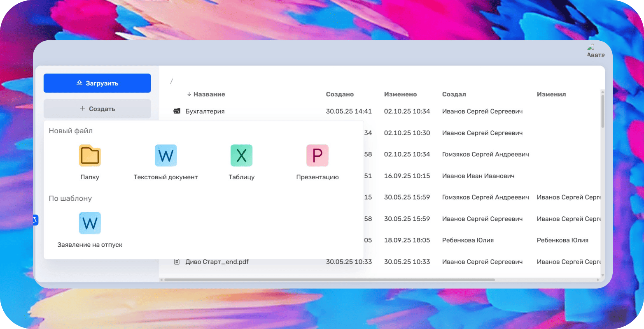Screen dimensions: 644x329
Task: Click the Бухгалтерия folder icon
Action: tap(177, 111)
